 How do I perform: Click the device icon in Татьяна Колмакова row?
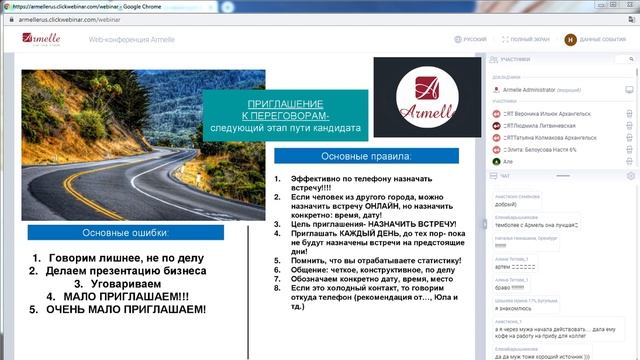(x=629, y=138)
